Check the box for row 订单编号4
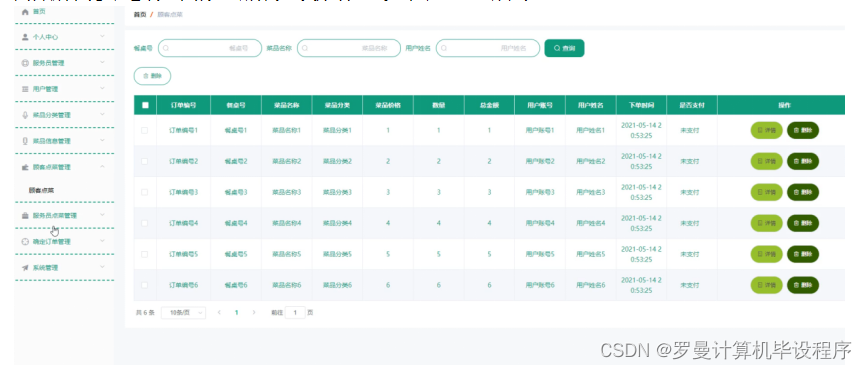Screen dimensions: 867x369 pyautogui.click(x=145, y=224)
